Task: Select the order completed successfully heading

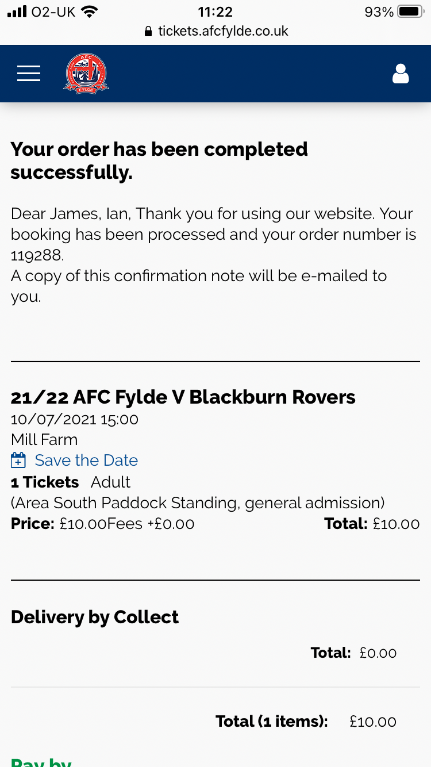Action: tap(159, 160)
